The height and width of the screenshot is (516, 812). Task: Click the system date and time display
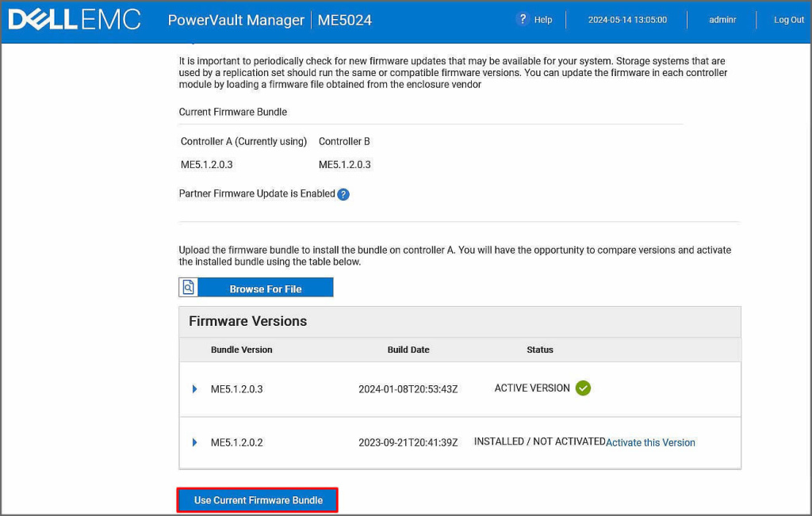[626, 20]
